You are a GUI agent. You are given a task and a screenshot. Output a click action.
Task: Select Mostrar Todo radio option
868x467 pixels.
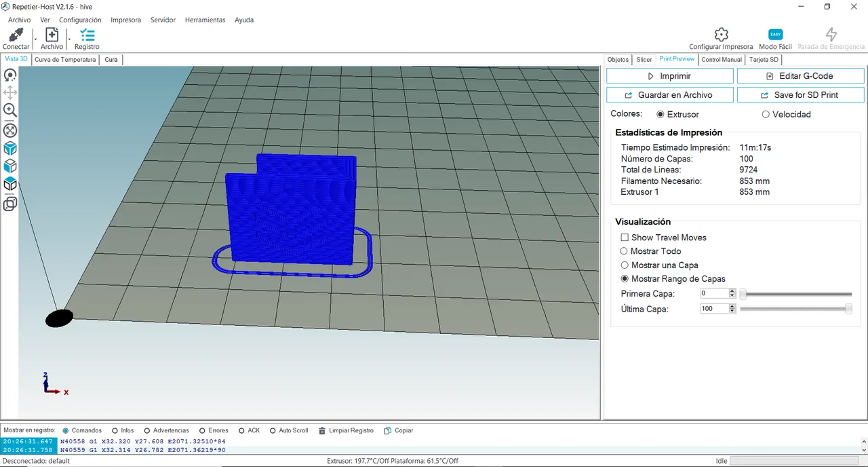[625, 251]
